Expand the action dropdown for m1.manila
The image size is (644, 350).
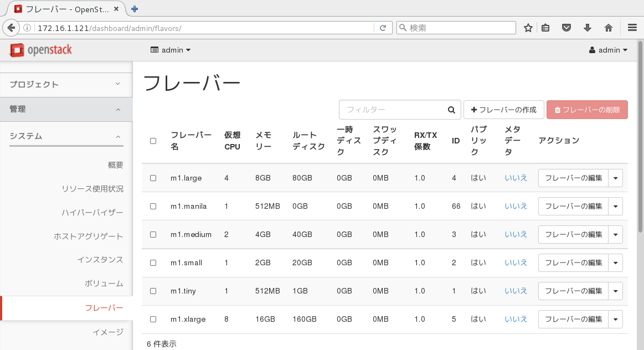click(616, 206)
